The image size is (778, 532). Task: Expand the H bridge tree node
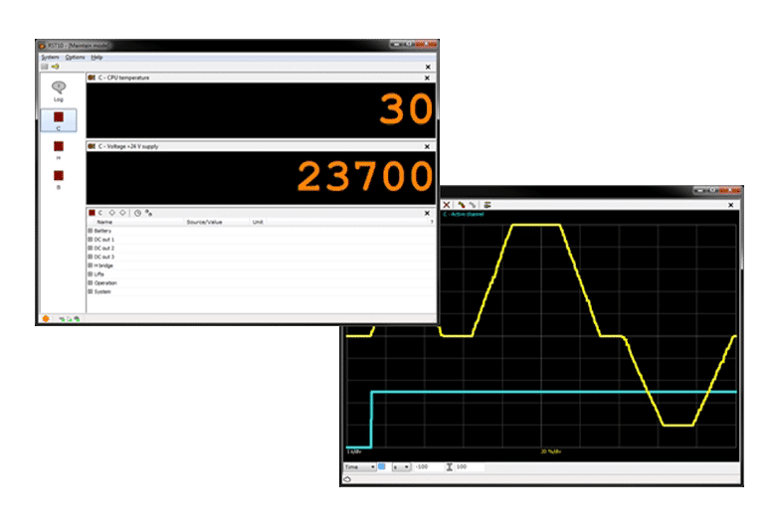pyautogui.click(x=91, y=266)
